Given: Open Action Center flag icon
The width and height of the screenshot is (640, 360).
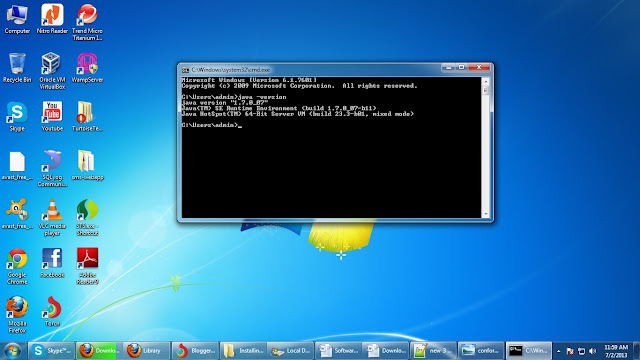Looking at the screenshot, I should (570, 351).
